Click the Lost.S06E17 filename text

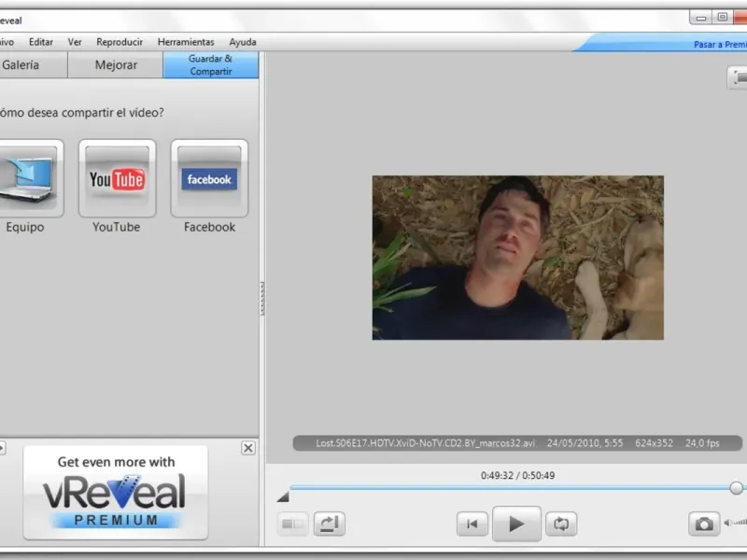[425, 442]
